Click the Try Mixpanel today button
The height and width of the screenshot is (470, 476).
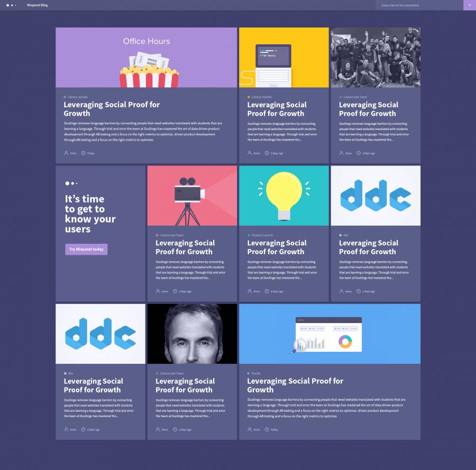click(86, 249)
